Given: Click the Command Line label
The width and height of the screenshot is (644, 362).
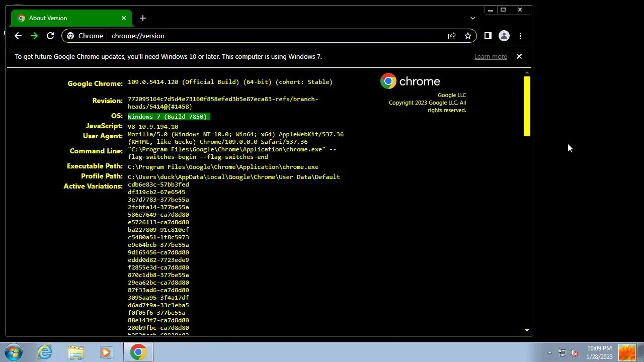Looking at the screenshot, I should [96, 151].
